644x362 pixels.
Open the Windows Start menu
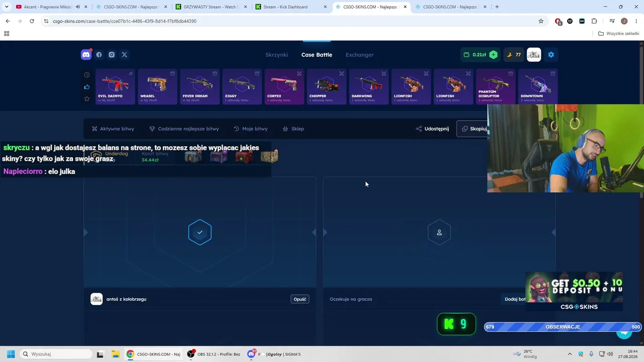click(x=11, y=354)
